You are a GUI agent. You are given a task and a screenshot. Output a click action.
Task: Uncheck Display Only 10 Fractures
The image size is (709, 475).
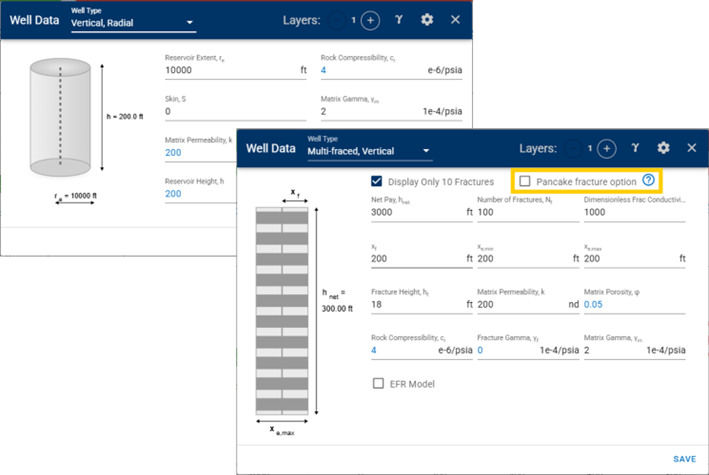377,181
